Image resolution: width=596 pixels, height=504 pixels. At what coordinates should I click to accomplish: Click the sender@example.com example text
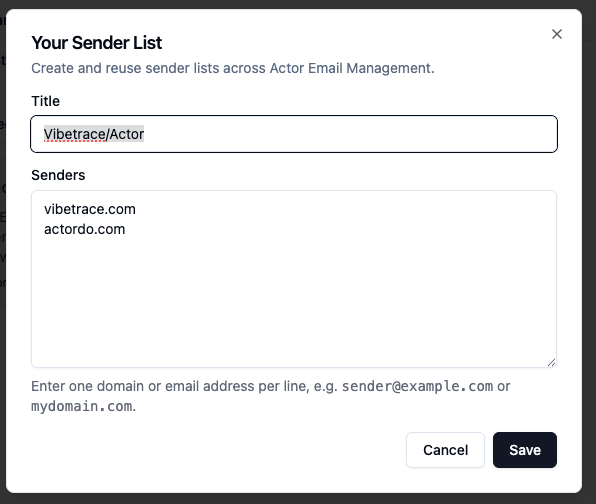(x=417, y=386)
